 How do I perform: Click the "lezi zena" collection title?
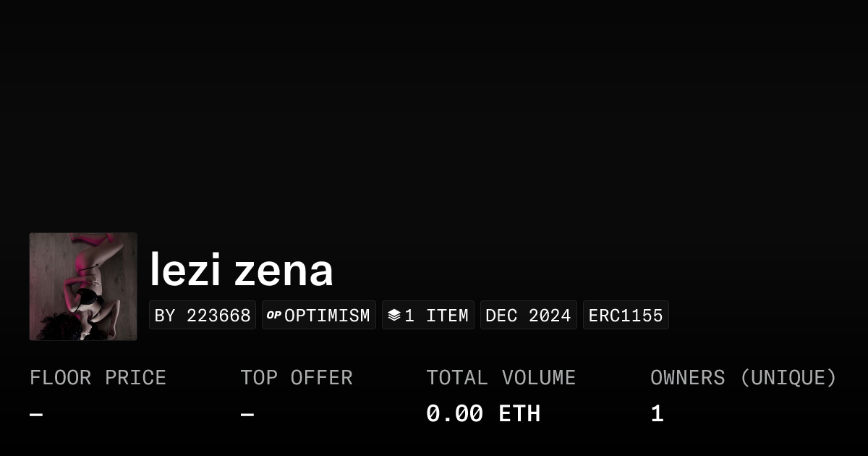point(242,270)
